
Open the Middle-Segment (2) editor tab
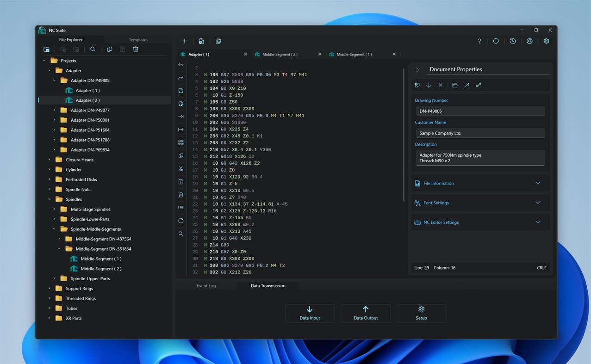[x=280, y=54]
